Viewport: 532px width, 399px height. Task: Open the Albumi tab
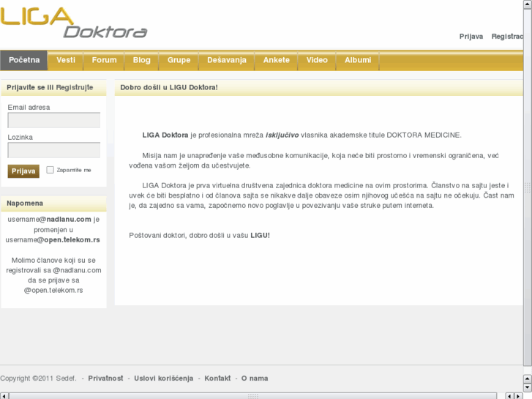tap(358, 60)
